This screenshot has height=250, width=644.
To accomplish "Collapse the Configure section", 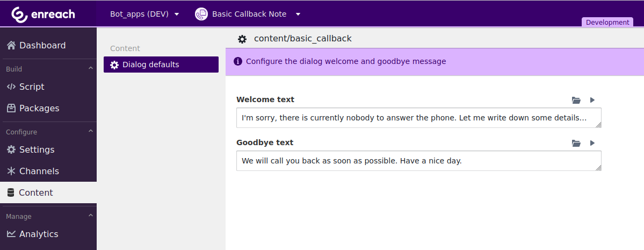I will point(91,131).
